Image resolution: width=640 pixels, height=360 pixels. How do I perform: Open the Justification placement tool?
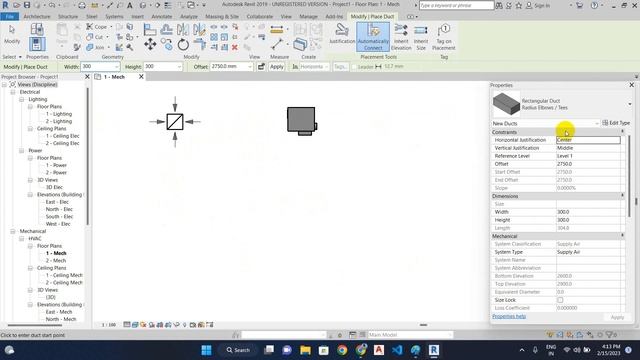(342, 33)
